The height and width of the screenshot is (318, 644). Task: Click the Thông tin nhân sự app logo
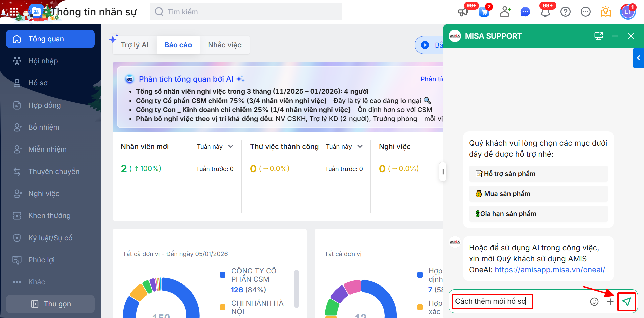(x=36, y=12)
